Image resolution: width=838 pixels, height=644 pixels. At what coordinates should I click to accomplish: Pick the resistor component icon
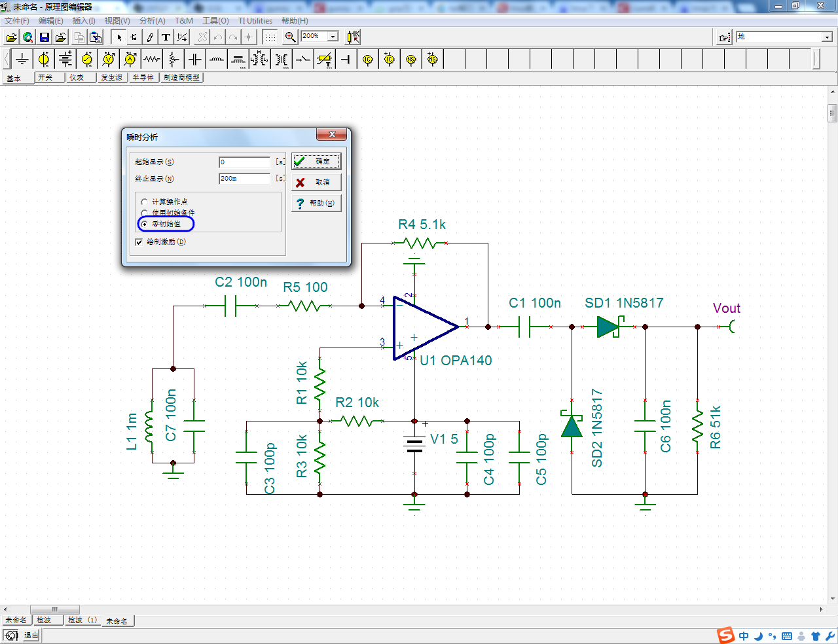(x=152, y=60)
